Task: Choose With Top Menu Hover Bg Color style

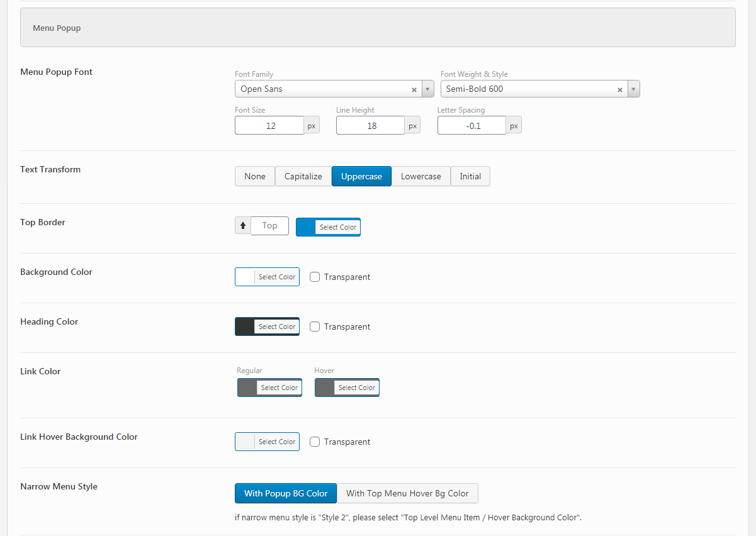Action: 407,493
